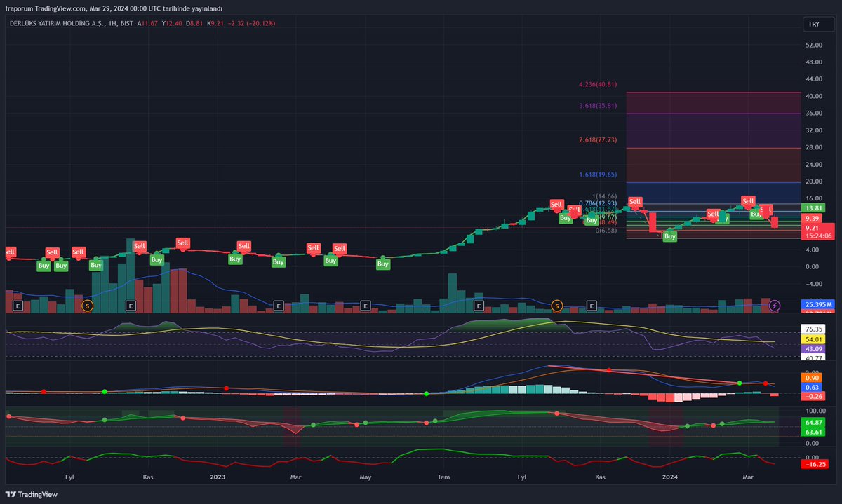842x504 pixels.
Task: Click the purple 43.09 RSI value
Action: point(814,349)
